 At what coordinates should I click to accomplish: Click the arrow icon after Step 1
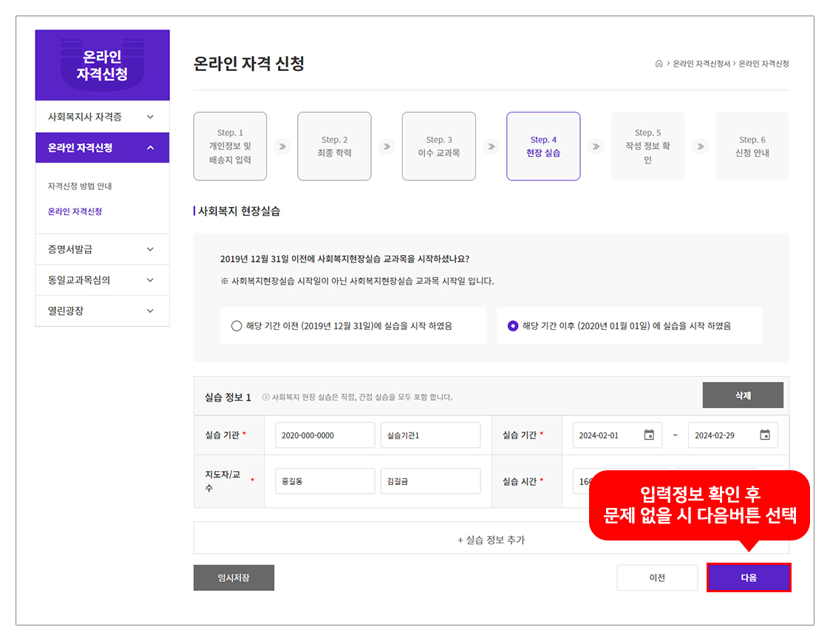pyautogui.click(x=282, y=146)
